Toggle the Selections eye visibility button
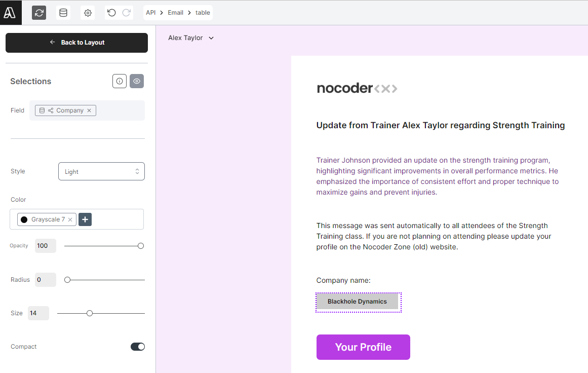Viewport: 588px width, 373px height. click(x=137, y=81)
